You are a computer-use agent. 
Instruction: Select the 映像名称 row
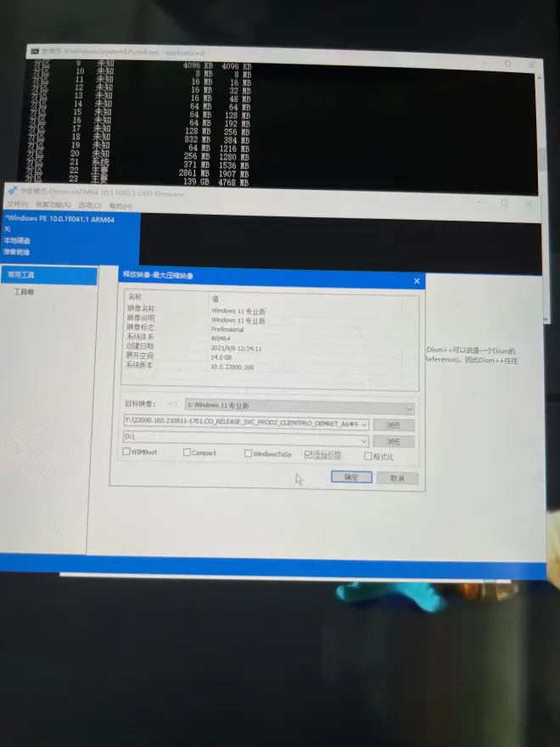point(272,310)
